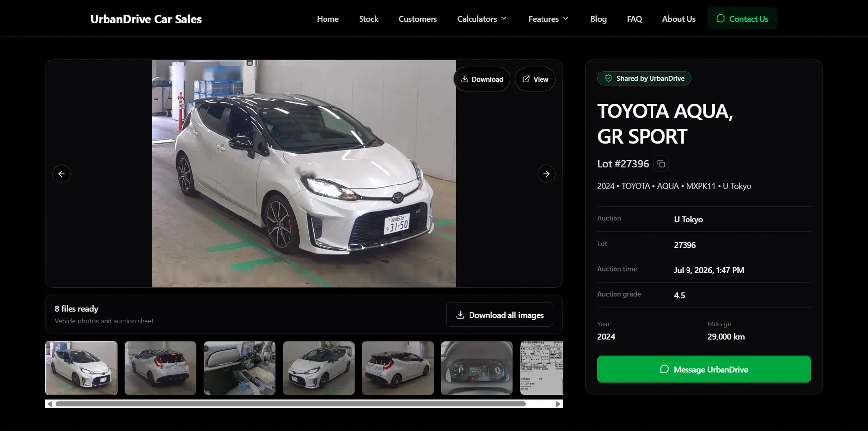Click auction time Jul 9, 2026, 1:47 PM
Viewport: 868px width, 431px height.
tap(709, 270)
